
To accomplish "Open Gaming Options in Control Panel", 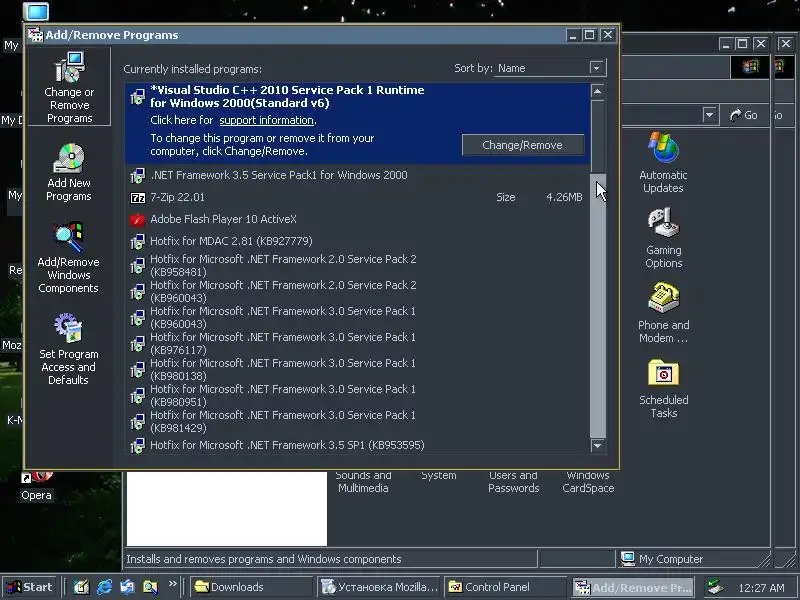I will pos(663,238).
